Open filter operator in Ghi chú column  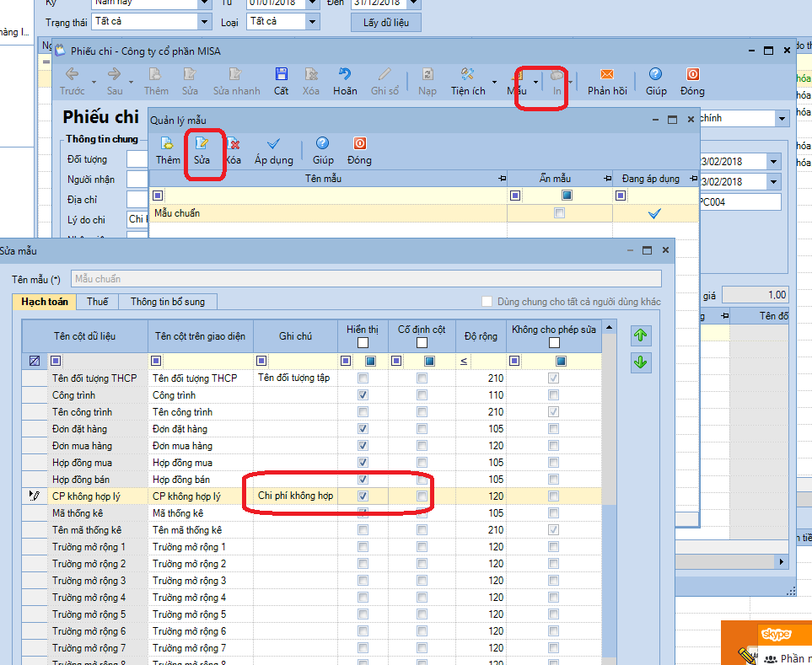[x=261, y=361]
